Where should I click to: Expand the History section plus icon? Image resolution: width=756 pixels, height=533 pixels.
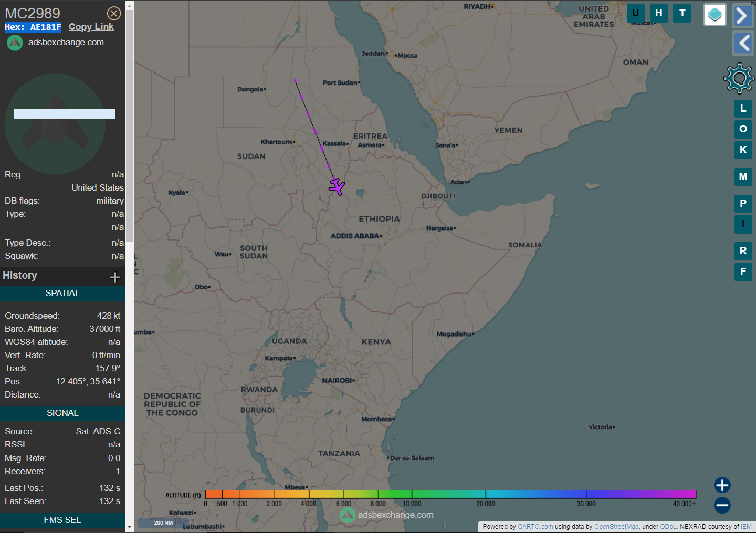tap(115, 277)
